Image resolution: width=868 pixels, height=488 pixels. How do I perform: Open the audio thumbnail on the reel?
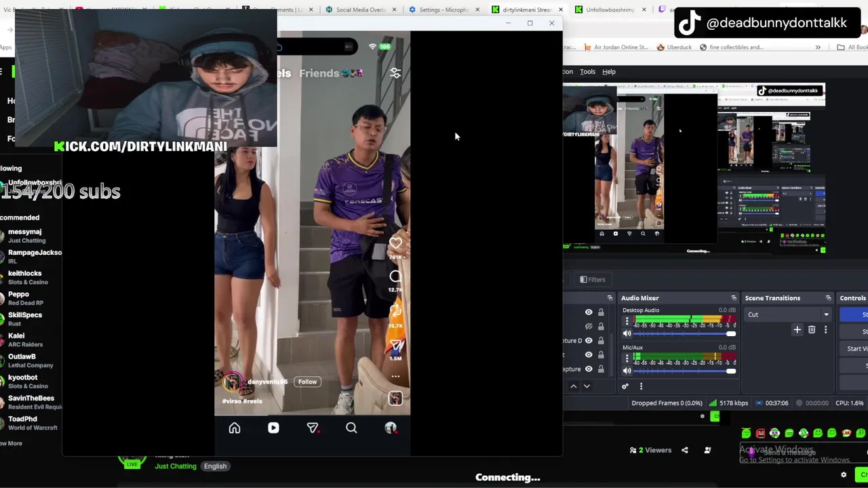tap(395, 399)
